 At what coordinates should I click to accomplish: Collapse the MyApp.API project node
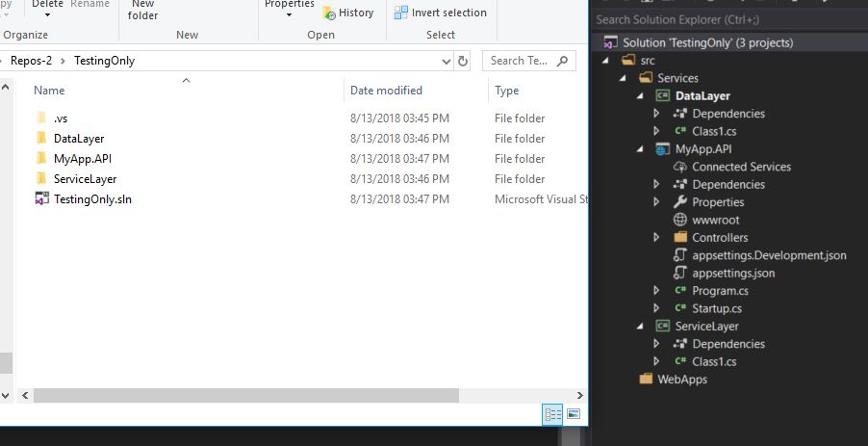pos(641,149)
